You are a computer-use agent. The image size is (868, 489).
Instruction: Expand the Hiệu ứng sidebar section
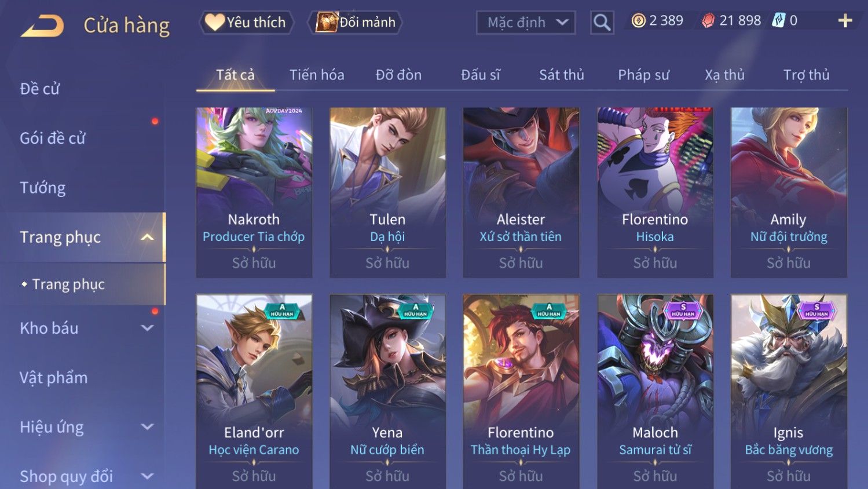[147, 427]
